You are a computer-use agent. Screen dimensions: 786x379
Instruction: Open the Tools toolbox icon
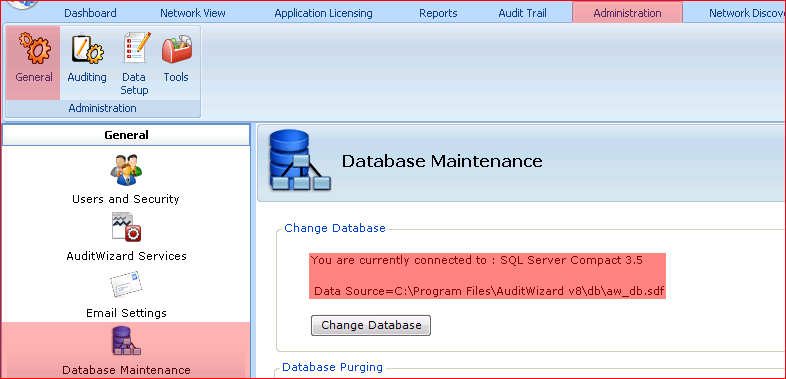click(176, 49)
